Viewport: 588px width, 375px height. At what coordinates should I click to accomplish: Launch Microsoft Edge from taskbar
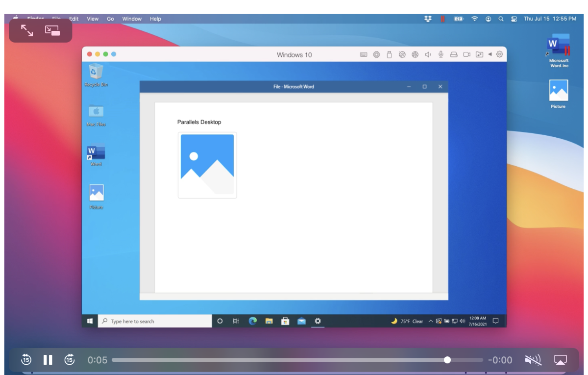click(x=252, y=321)
